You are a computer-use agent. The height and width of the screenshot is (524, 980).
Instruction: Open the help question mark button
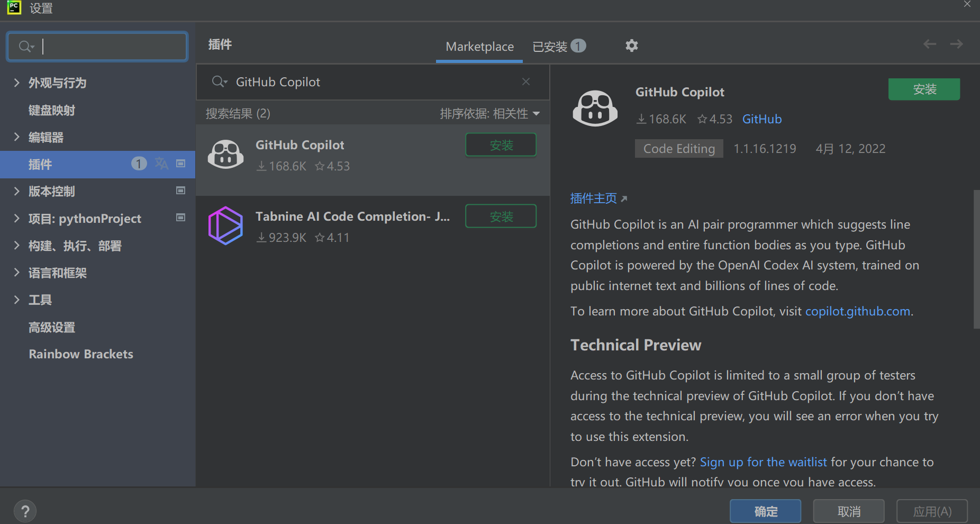tap(25, 511)
